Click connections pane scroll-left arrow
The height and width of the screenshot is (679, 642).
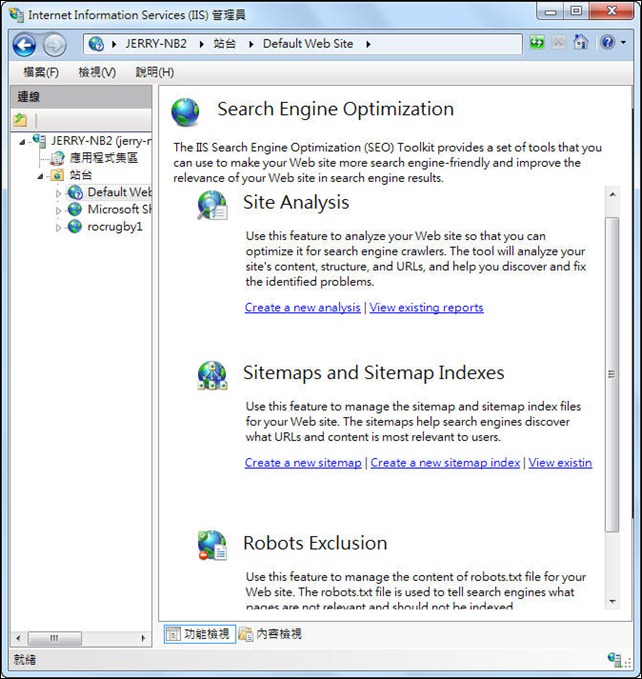pos(18,638)
